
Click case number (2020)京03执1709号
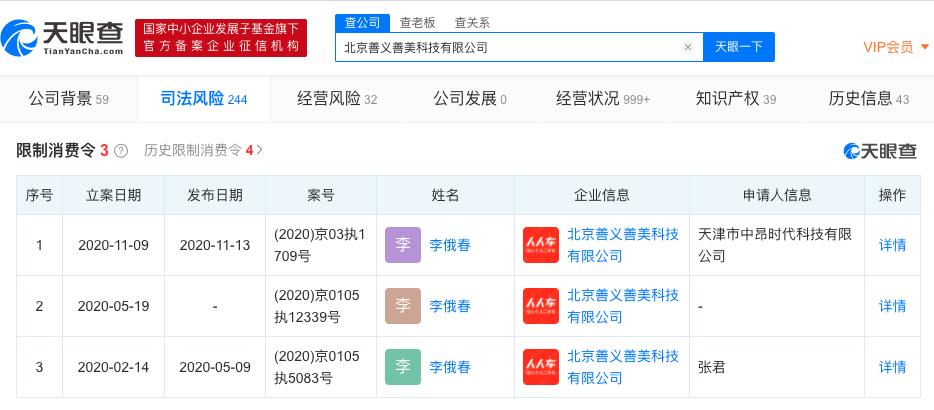coord(319,245)
